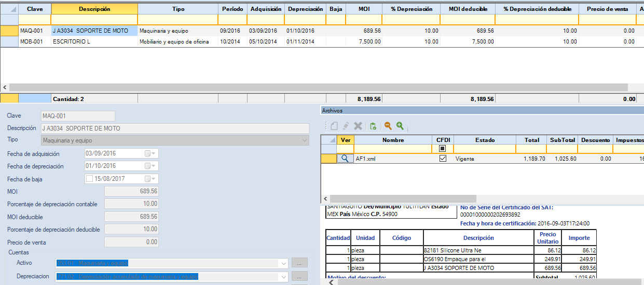Viewport: 644px width, 285px height.
Task: Click the edit pencil icon in Archivos toolbar
Action: point(345,126)
